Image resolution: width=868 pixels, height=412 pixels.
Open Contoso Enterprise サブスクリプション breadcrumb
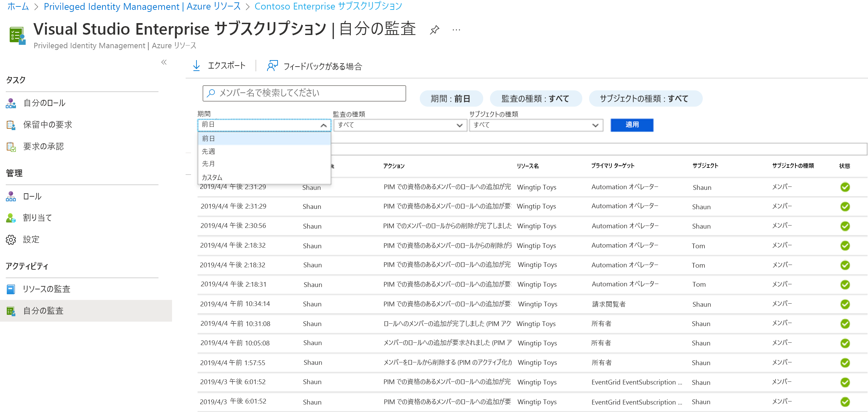(328, 6)
